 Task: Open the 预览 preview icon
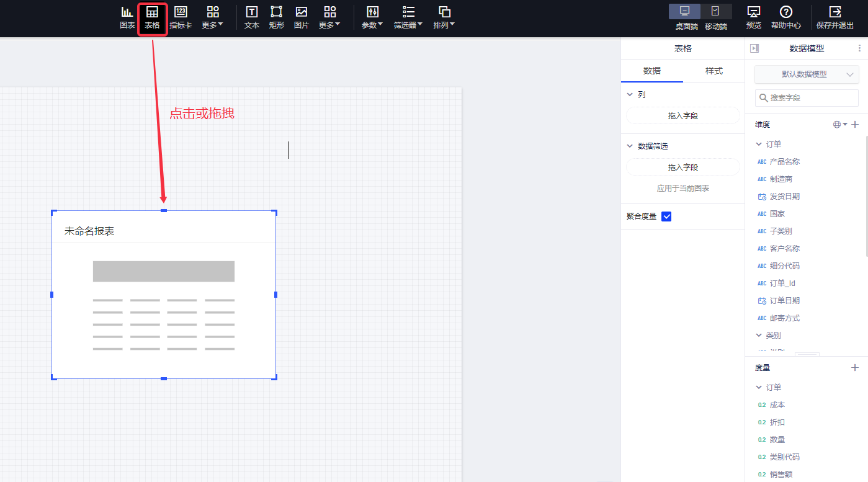[753, 17]
